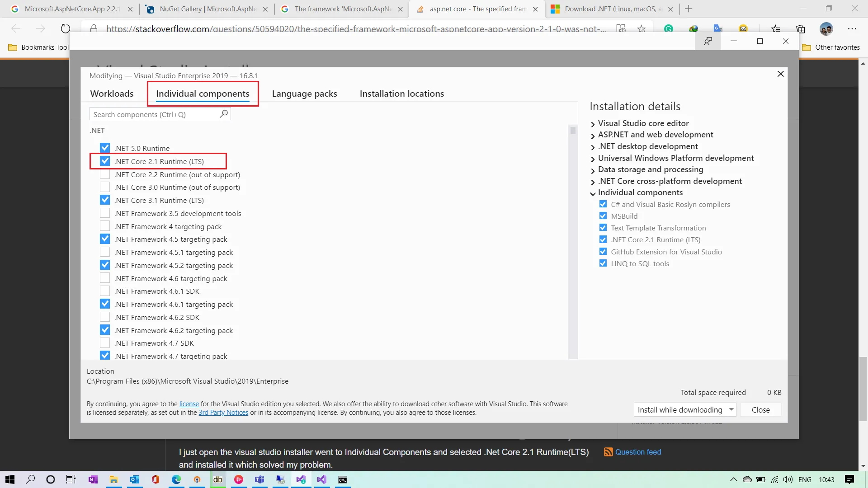This screenshot has width=868, height=488.
Task: Open the Language packs tab
Action: [304, 94]
